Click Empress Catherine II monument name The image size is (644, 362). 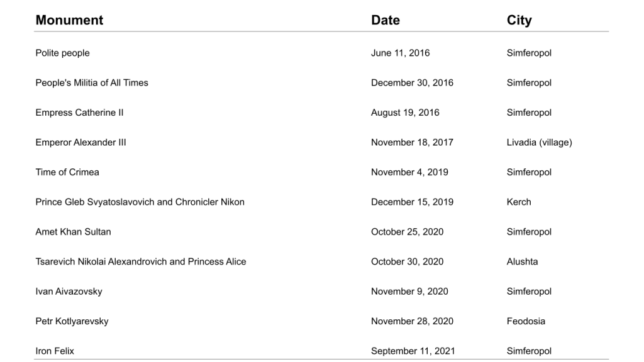pos(79,112)
